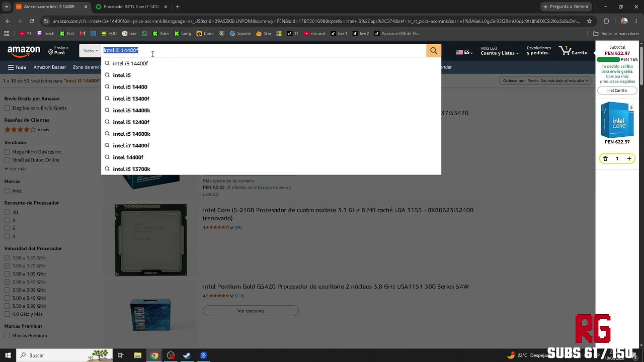Open the Chrome profile avatar
644x362 pixels.
pos(624,21)
